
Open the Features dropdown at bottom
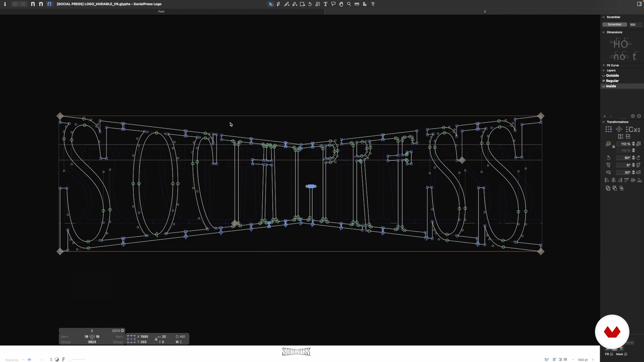14,360
